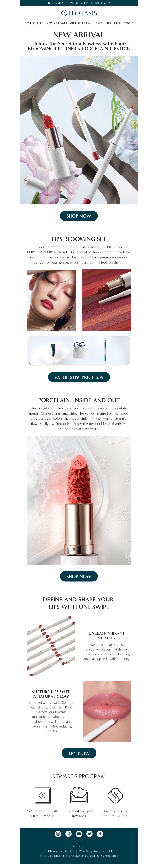Open the lip liner swatches image

click(x=51, y=646)
